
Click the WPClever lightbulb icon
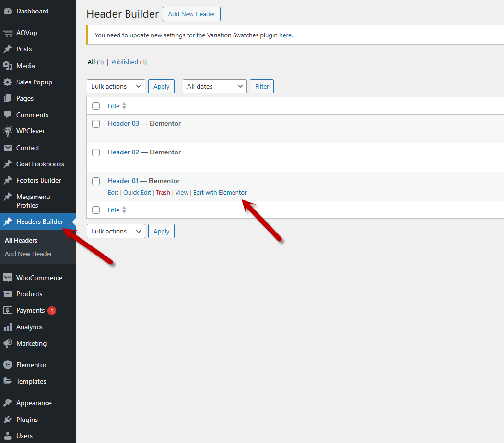(8, 131)
